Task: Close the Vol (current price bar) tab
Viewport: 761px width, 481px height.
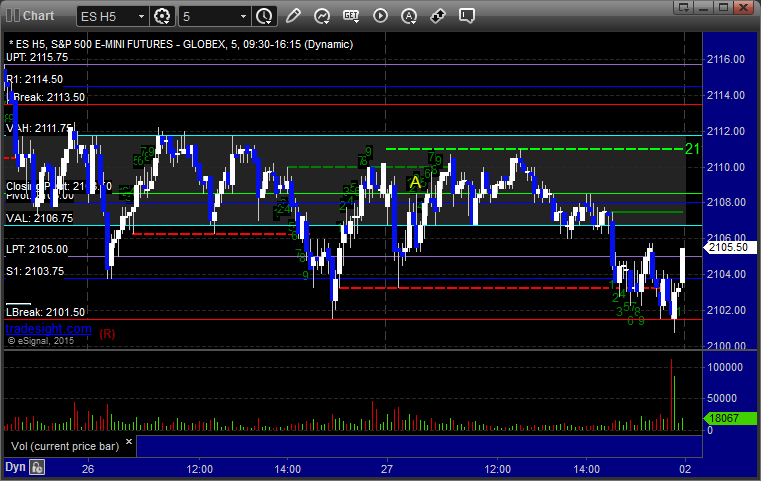Action: tap(129, 442)
